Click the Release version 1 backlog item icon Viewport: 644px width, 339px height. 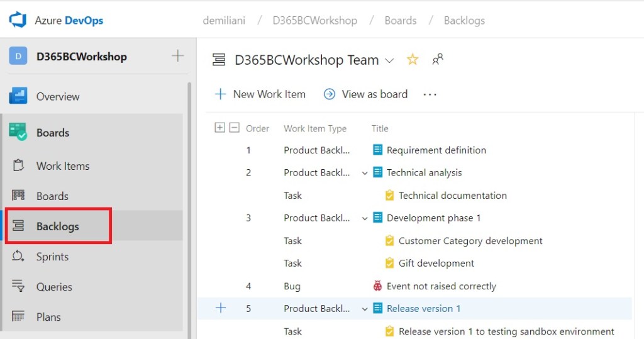coord(377,308)
